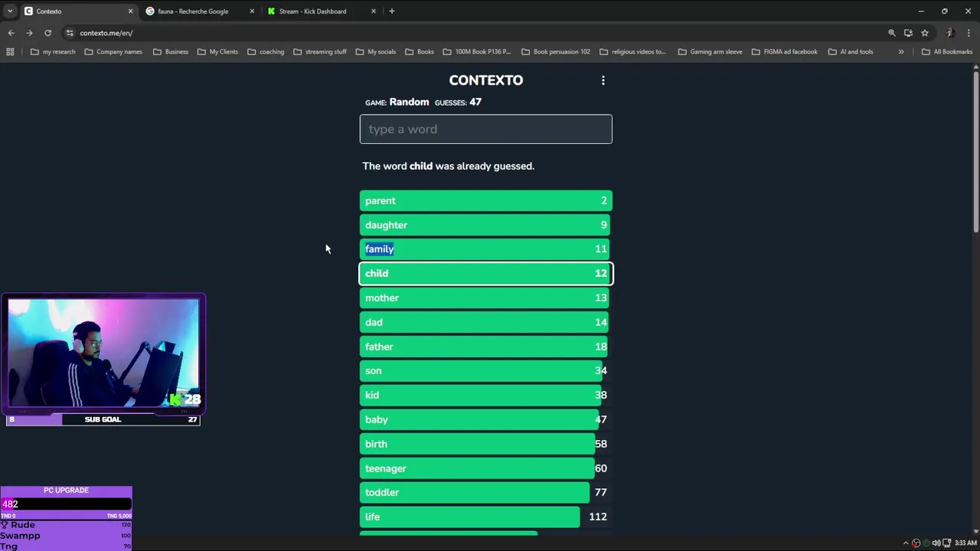
Task: Open the 'streaming stuff' bookmark folder
Action: point(320,52)
